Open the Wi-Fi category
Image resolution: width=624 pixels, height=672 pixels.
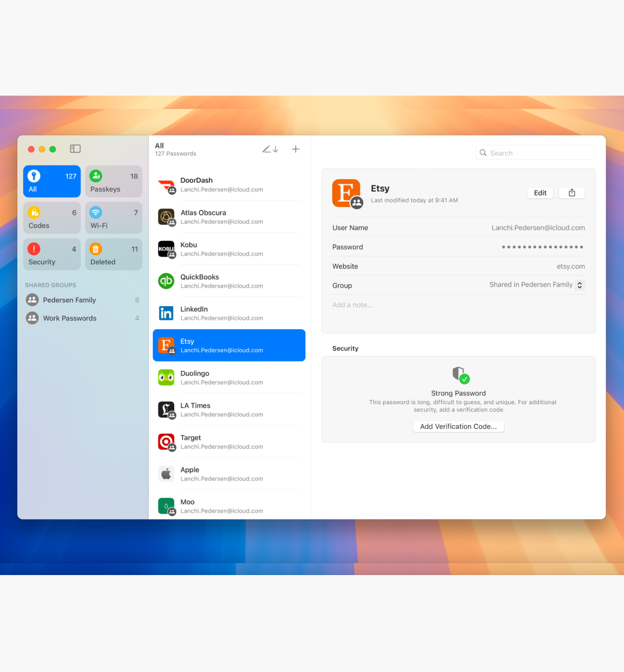(x=114, y=218)
